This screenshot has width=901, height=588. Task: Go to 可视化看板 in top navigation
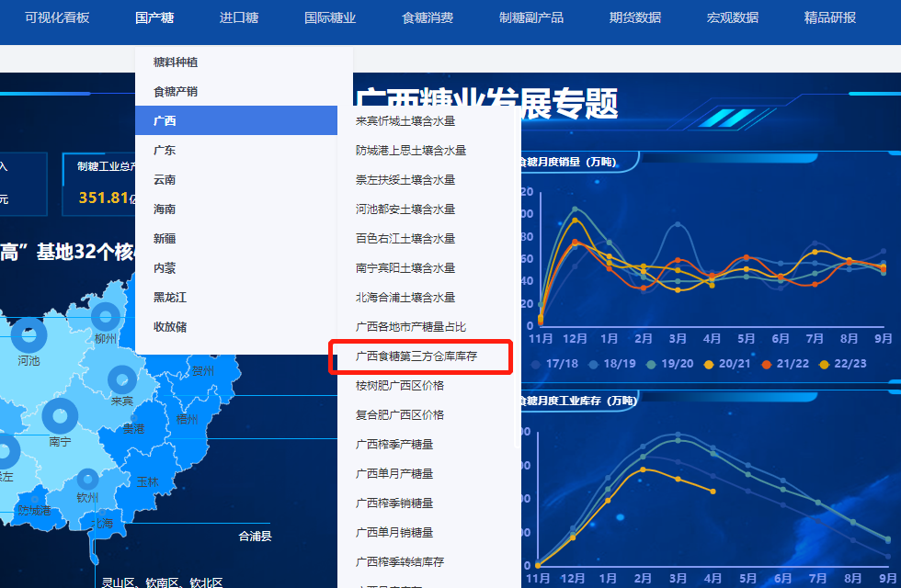click(57, 17)
